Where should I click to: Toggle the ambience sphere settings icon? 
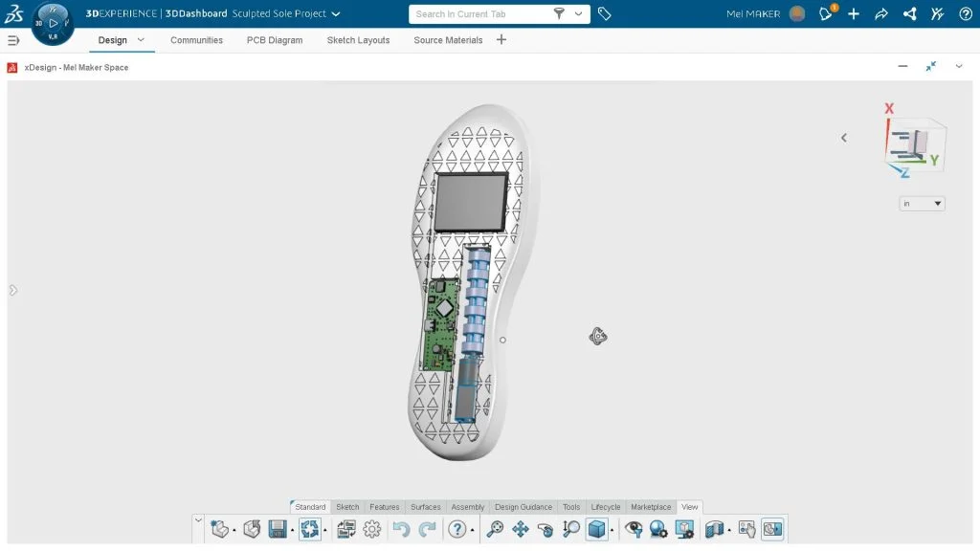(658, 529)
